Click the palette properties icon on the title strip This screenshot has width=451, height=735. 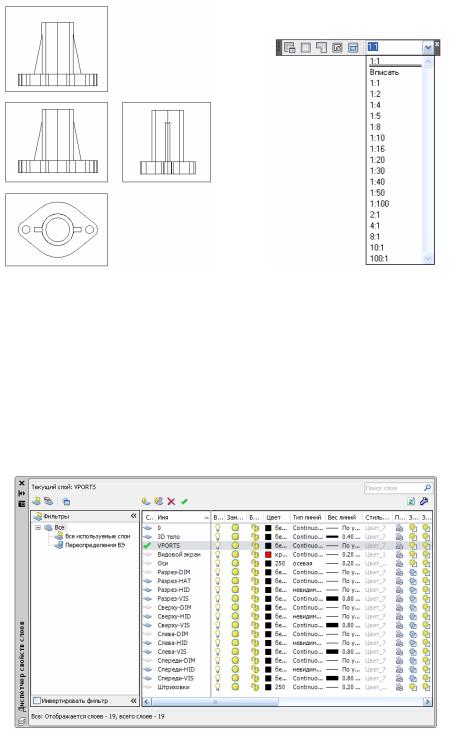point(22,503)
